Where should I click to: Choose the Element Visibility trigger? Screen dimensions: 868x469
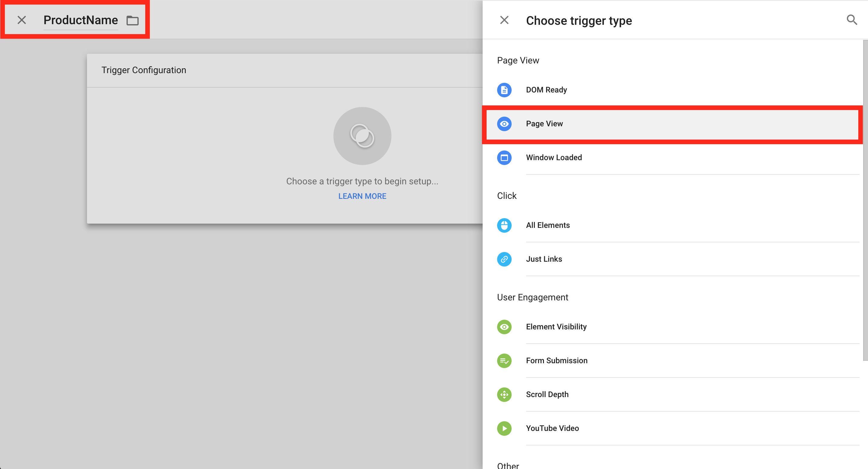[x=672, y=327]
